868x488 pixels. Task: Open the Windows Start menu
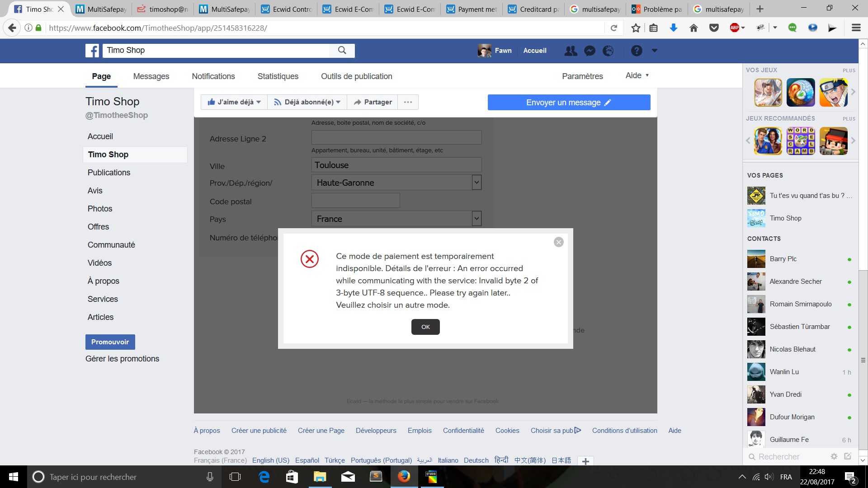14,477
